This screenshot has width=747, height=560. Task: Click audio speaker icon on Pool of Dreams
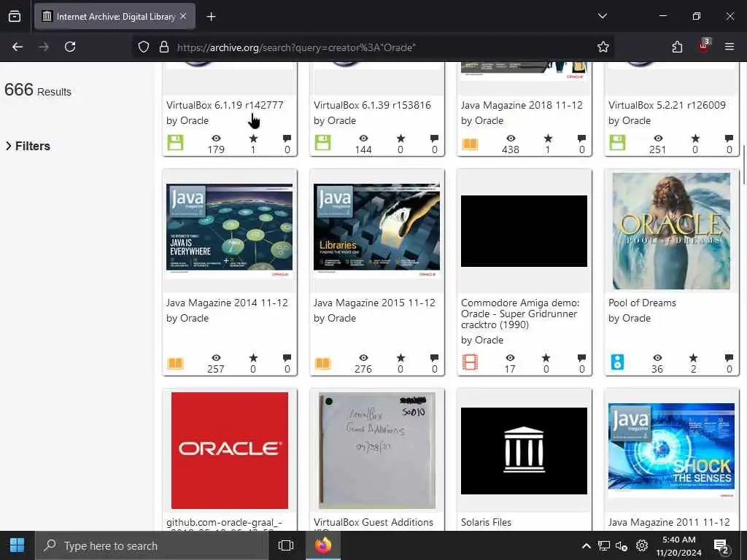(x=617, y=362)
